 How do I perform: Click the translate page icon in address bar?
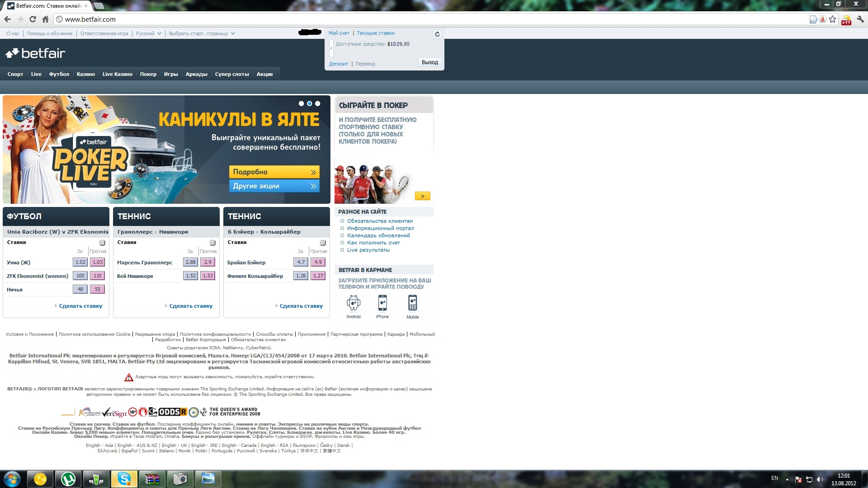click(x=813, y=19)
